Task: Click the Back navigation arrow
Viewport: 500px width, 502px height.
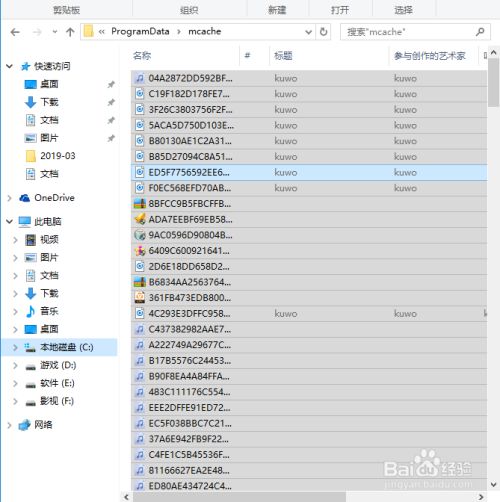Action: (x=15, y=32)
